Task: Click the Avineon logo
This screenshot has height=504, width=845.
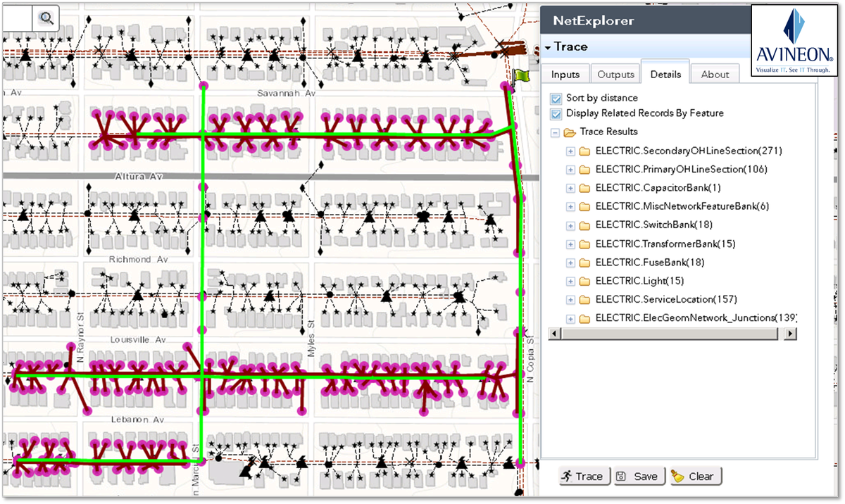Action: (796, 41)
